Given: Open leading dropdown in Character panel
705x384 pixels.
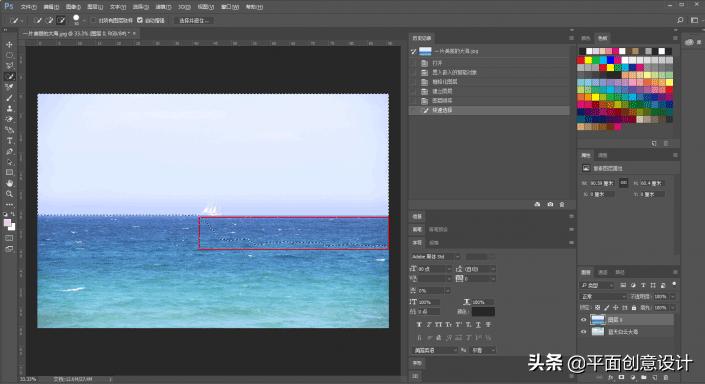Looking at the screenshot, I should click(493, 269).
